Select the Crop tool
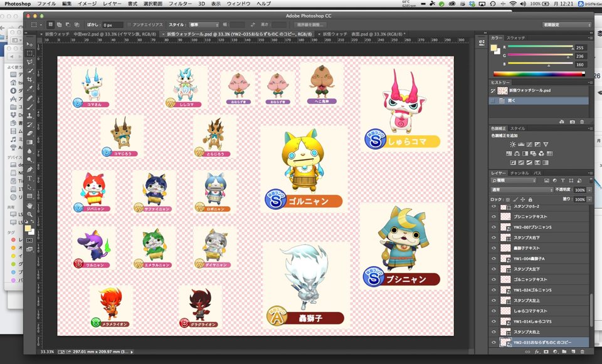The image size is (602, 364). point(29,80)
